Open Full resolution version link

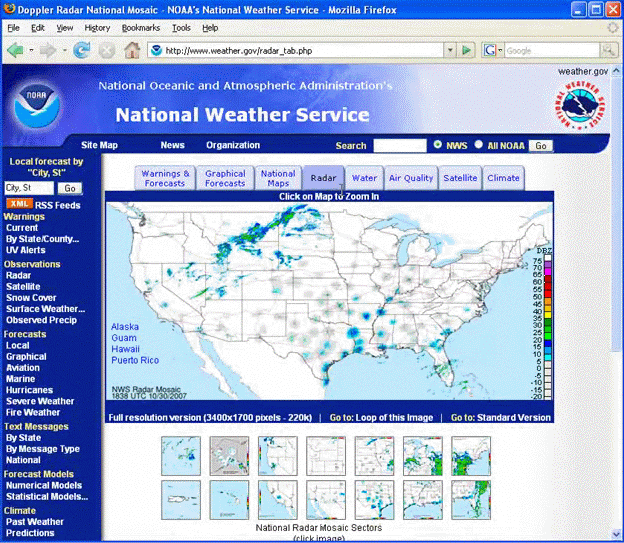pos(210,418)
